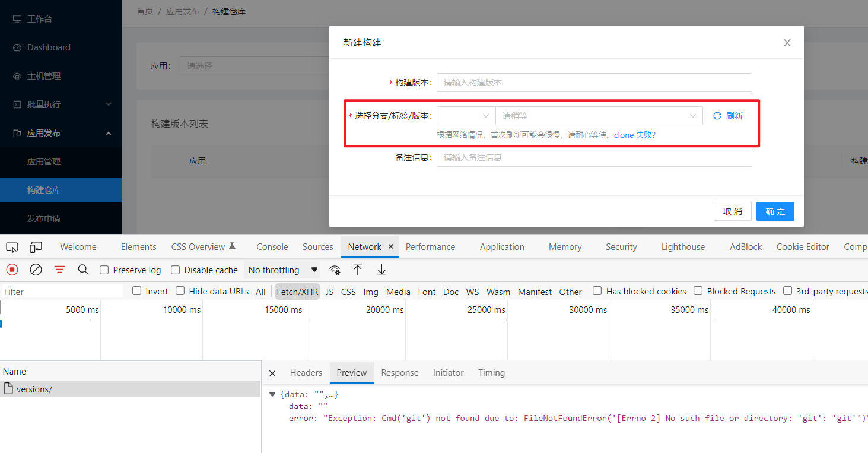Open the clone 失败? link
The image size is (868, 453).
[x=635, y=135]
